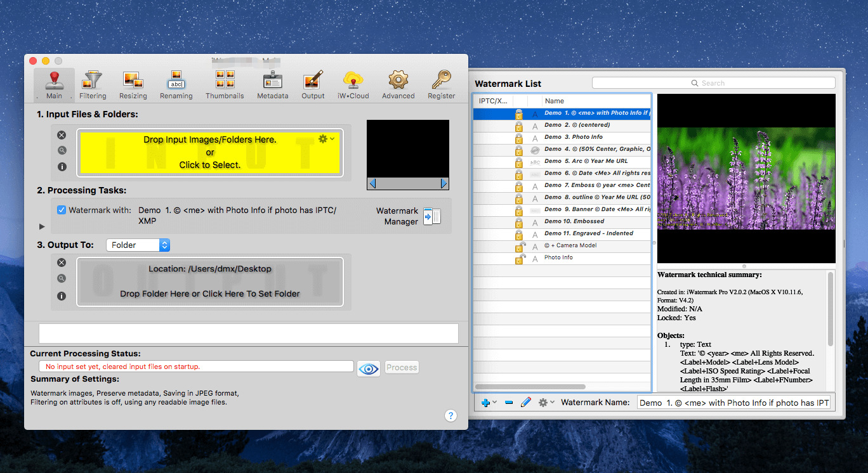Lock the © + Camera Model watermark
The height and width of the screenshot is (473, 868).
pos(519,246)
